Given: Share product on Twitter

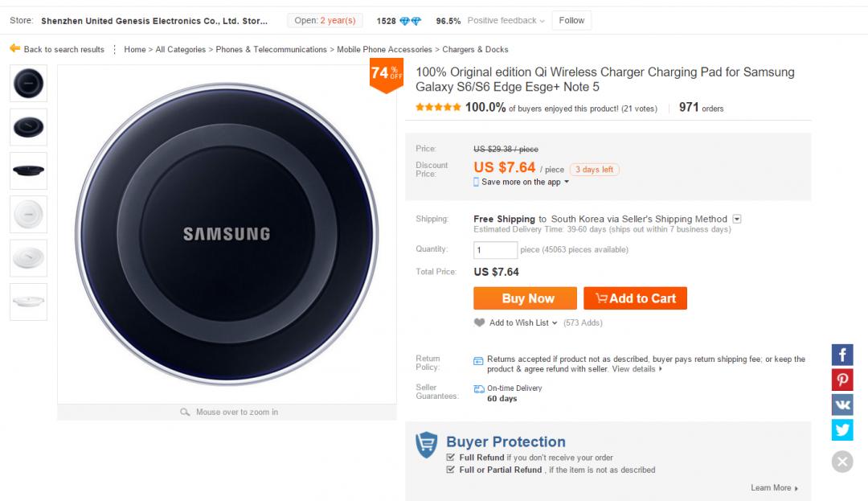Looking at the screenshot, I should point(841,429).
